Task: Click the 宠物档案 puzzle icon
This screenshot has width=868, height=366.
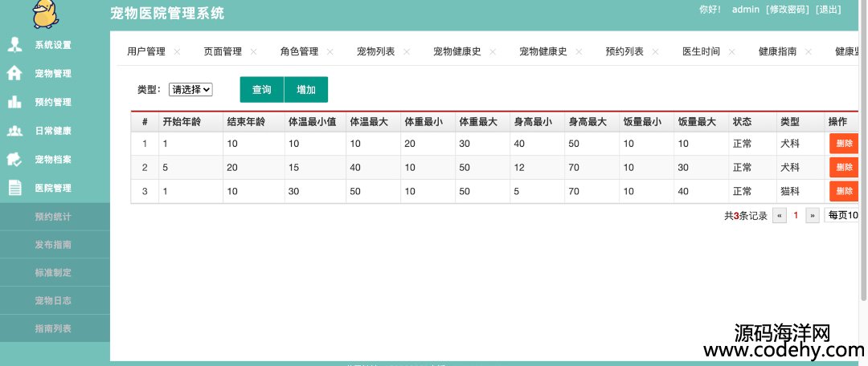Action: 15,159
